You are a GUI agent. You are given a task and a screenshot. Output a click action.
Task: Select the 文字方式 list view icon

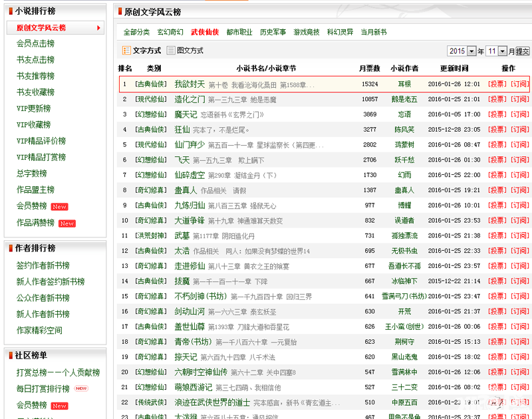point(126,51)
